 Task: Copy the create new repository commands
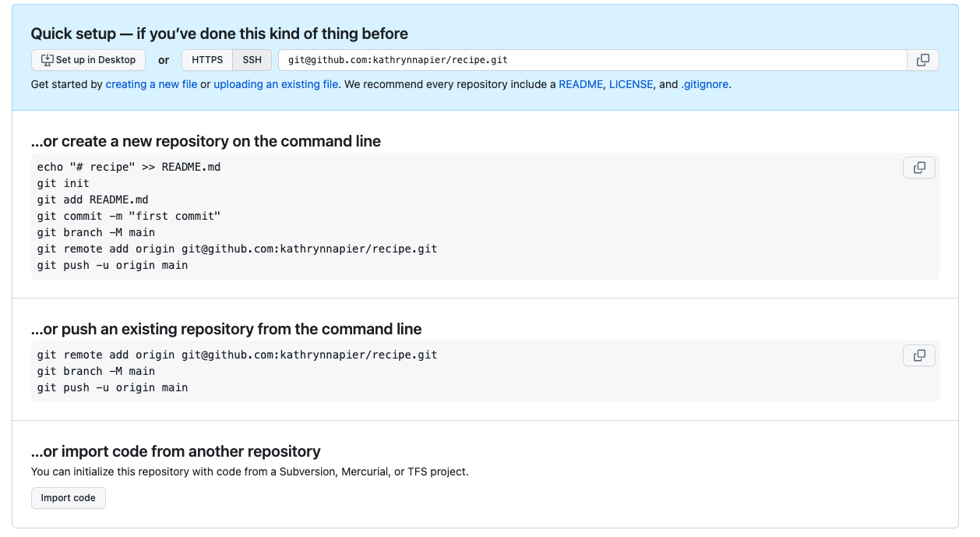coord(919,168)
